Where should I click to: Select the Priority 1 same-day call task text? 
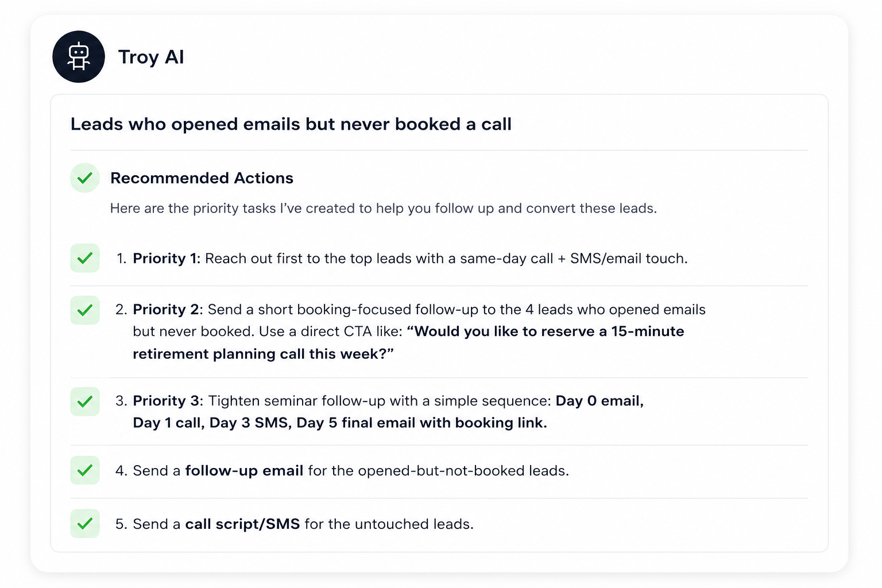coord(410,258)
